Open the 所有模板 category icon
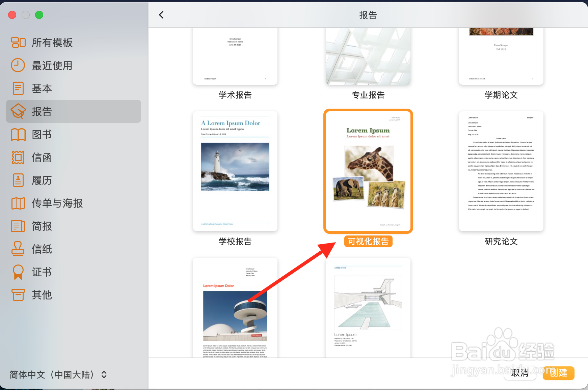588x390 pixels. [18, 43]
